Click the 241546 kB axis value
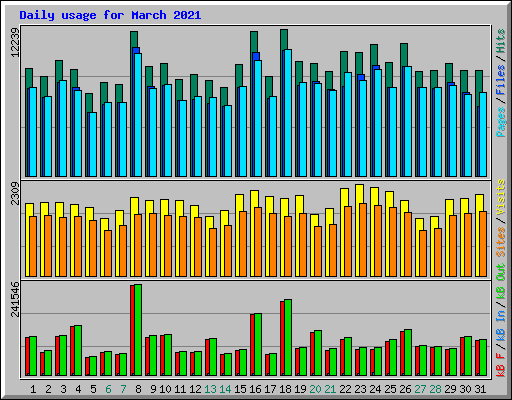The image size is (512, 400). click(15, 299)
